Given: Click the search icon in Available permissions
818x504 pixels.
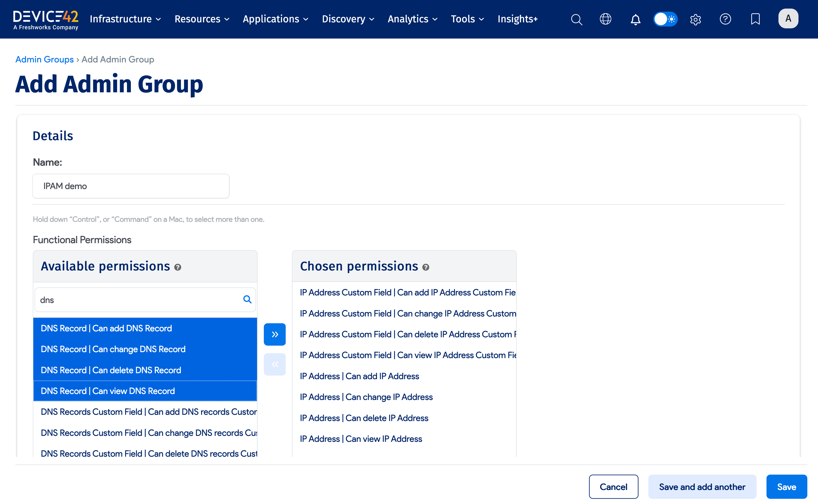Looking at the screenshot, I should [247, 299].
